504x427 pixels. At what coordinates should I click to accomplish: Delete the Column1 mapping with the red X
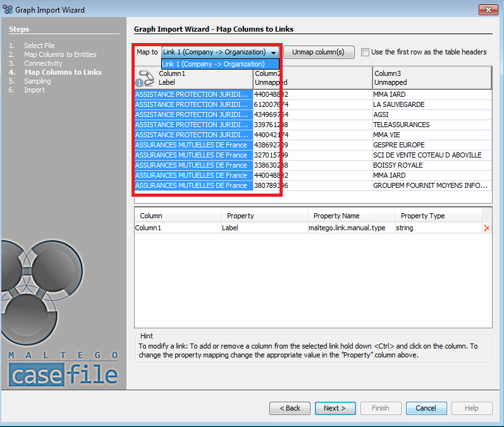click(x=487, y=228)
